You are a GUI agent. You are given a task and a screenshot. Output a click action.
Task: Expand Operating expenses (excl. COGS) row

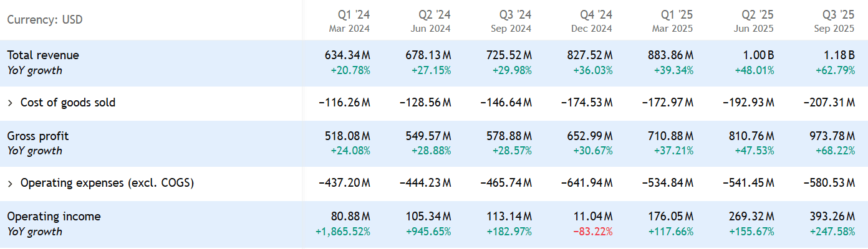[x=10, y=183]
